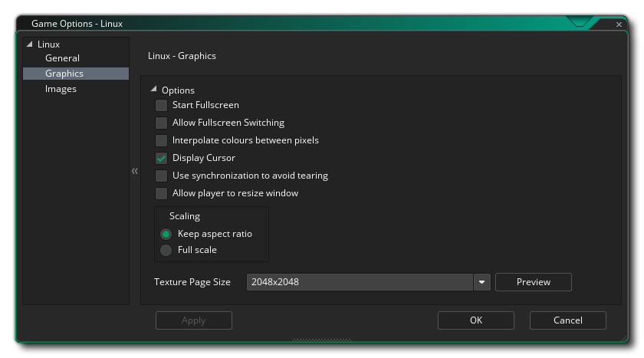This screenshot has width=644, height=358.
Task: Cancel the Game Options dialog
Action: (x=567, y=320)
